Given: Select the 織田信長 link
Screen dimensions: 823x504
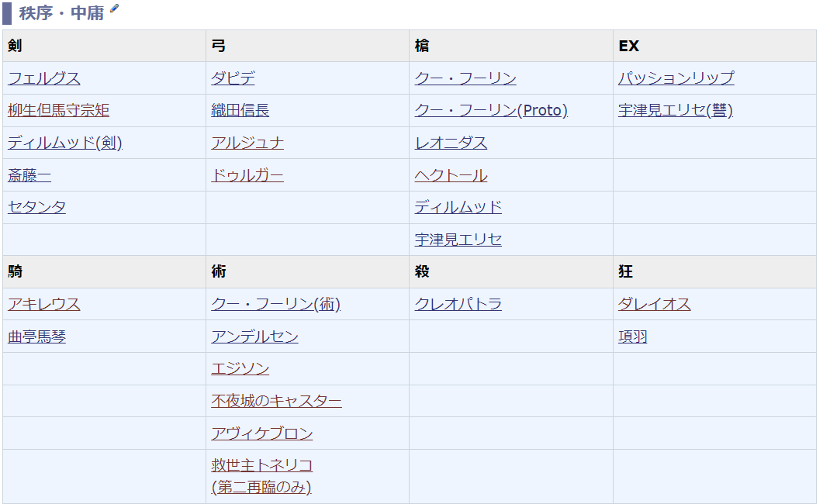Looking at the screenshot, I should [240, 111].
